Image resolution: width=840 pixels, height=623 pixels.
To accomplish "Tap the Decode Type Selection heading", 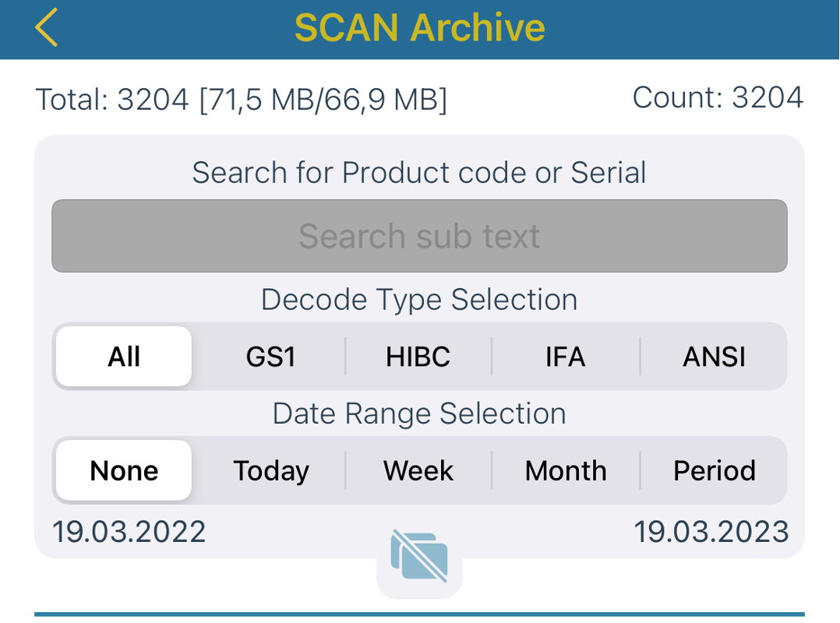I will tap(419, 299).
